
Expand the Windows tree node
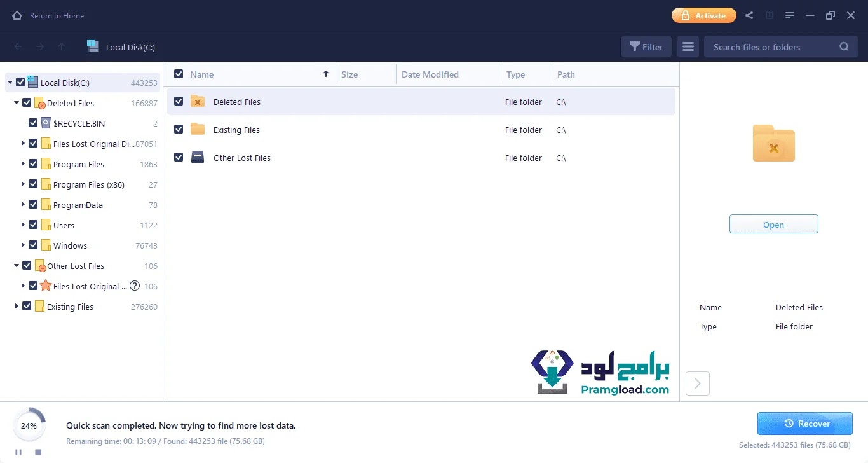tap(24, 245)
